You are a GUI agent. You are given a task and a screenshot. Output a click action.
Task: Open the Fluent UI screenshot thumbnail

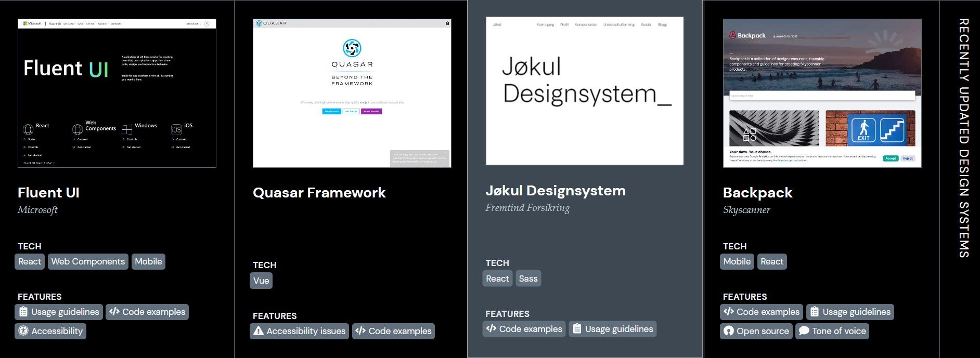point(117,94)
